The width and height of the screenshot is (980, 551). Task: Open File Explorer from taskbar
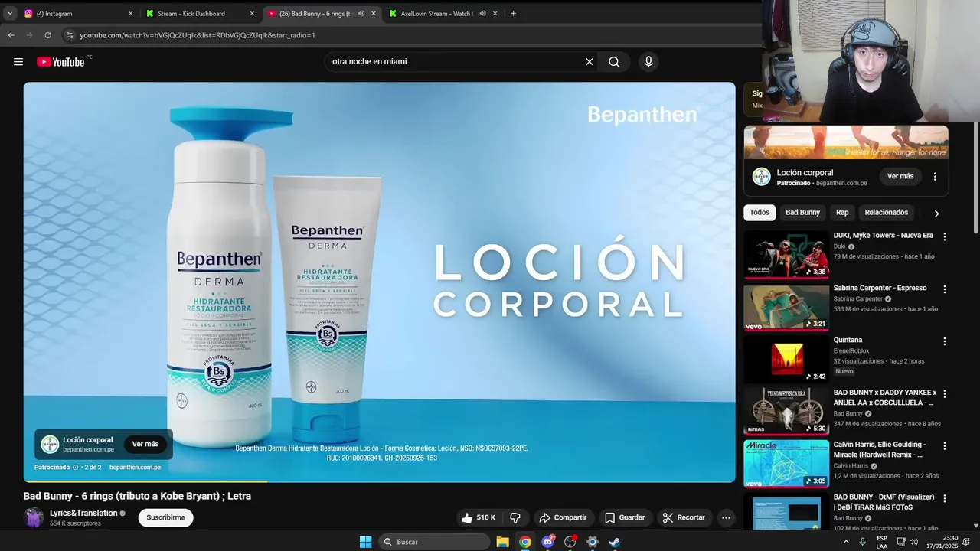click(502, 542)
